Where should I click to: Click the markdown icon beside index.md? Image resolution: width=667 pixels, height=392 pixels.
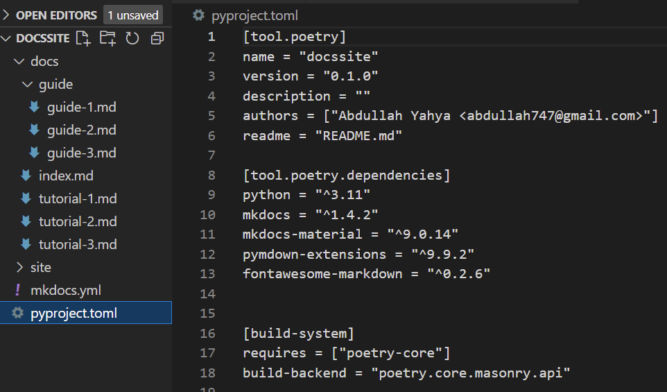pos(26,176)
